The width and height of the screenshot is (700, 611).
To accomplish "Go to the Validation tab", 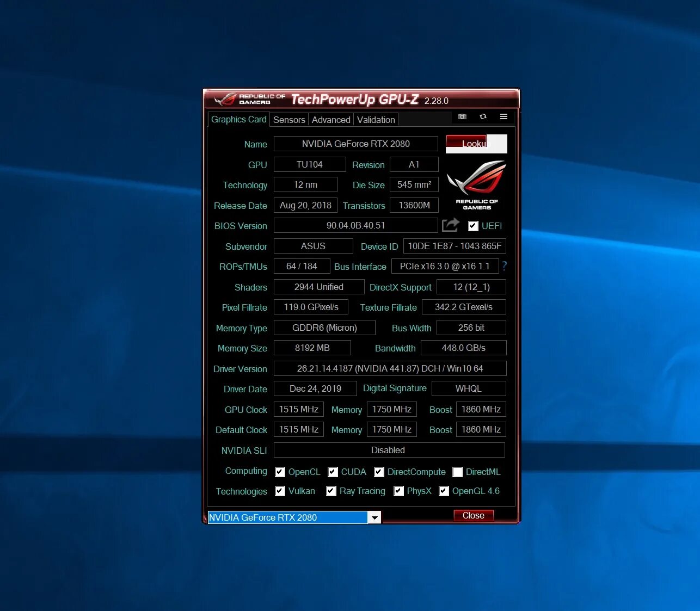I will click(x=376, y=120).
